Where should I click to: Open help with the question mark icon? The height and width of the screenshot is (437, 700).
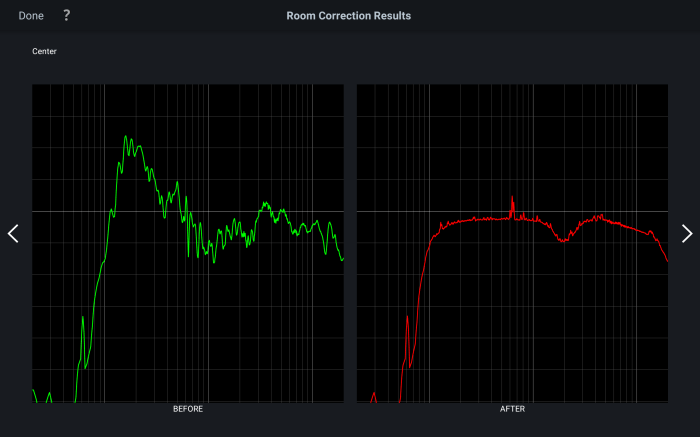67,16
